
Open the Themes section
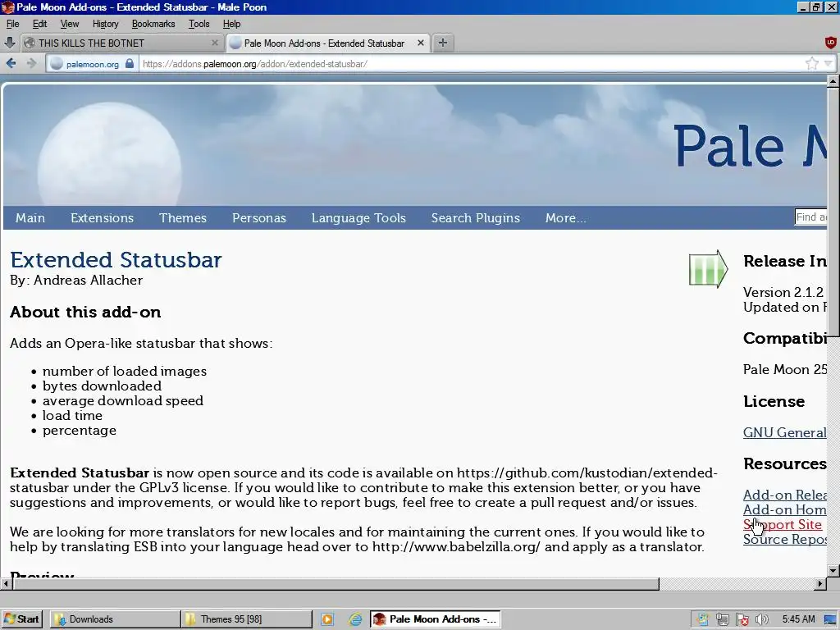tap(183, 218)
